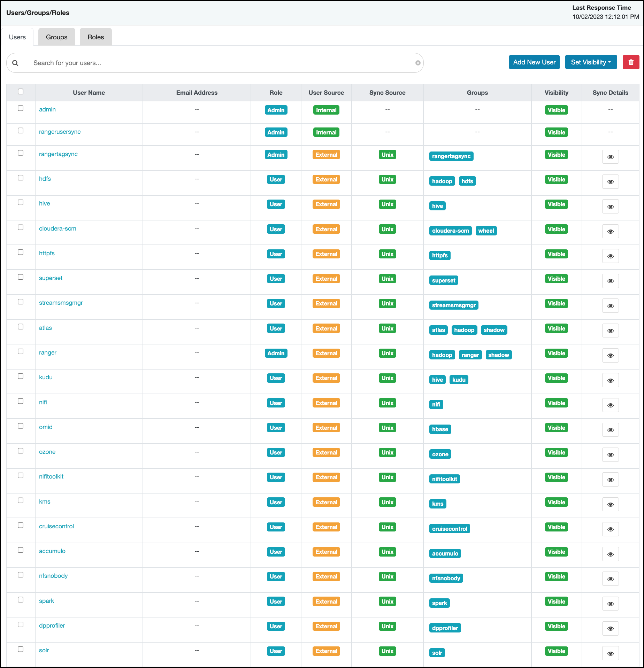
Task: View sync details eye icon for spark
Action: 610,604
